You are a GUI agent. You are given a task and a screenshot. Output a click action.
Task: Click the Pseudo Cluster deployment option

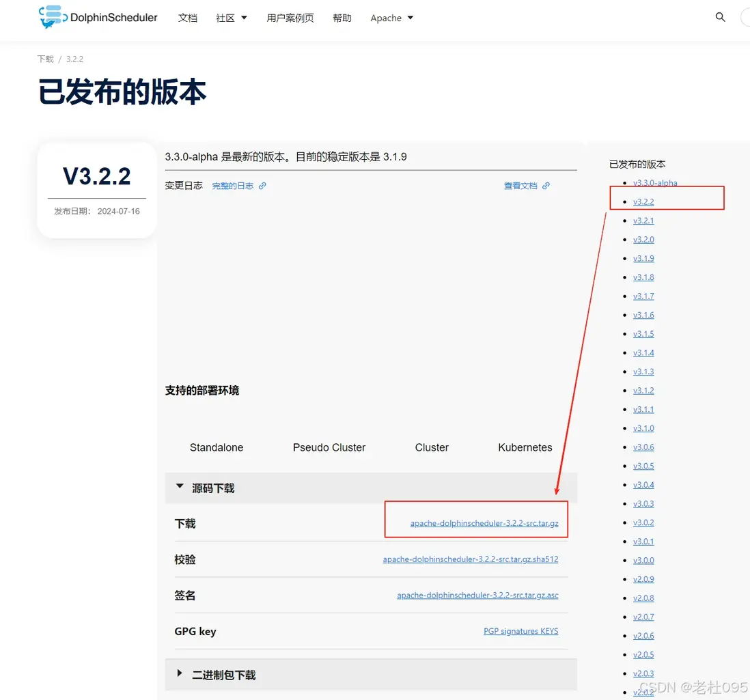[329, 447]
